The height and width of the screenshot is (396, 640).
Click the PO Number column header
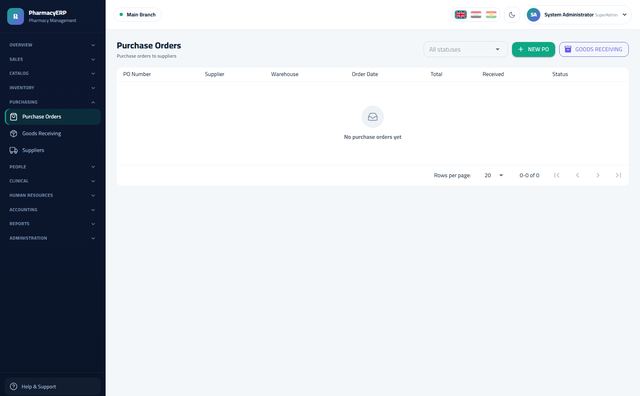pyautogui.click(x=137, y=74)
